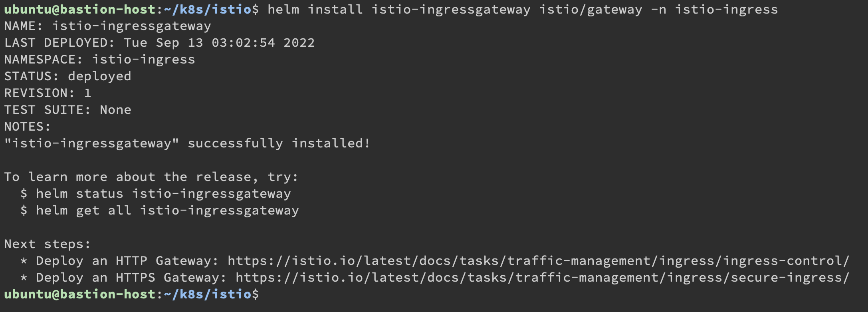Click the 'REVISION: 1' line
868x312 pixels.
(x=48, y=93)
